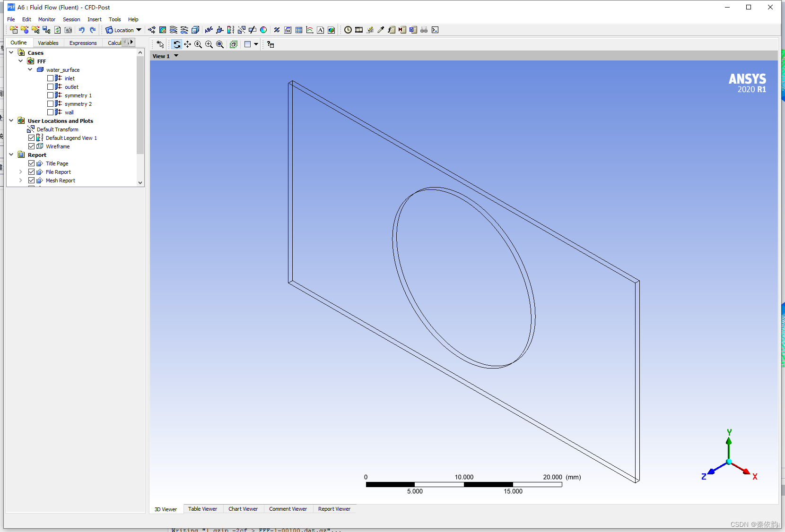Insert a Legend from toolbar
Viewport: 785px width, 532px height.
[x=231, y=30]
